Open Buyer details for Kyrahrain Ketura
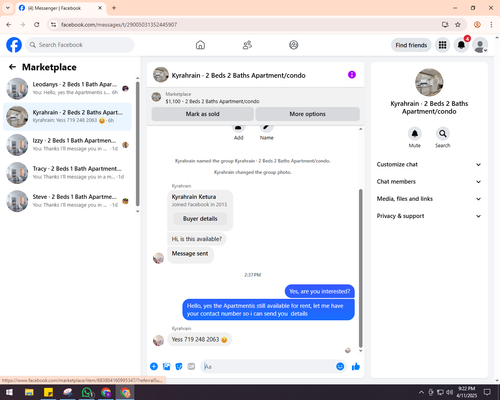 click(200, 219)
